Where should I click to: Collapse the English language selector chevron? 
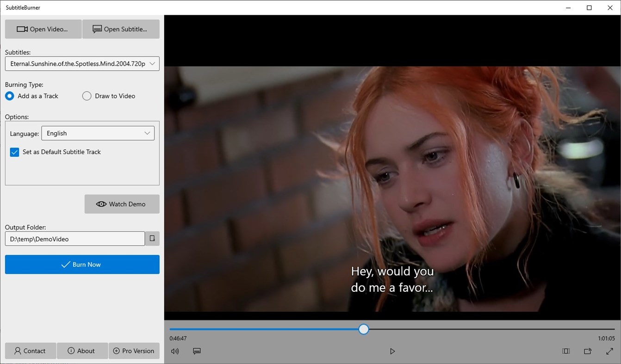coord(147,133)
